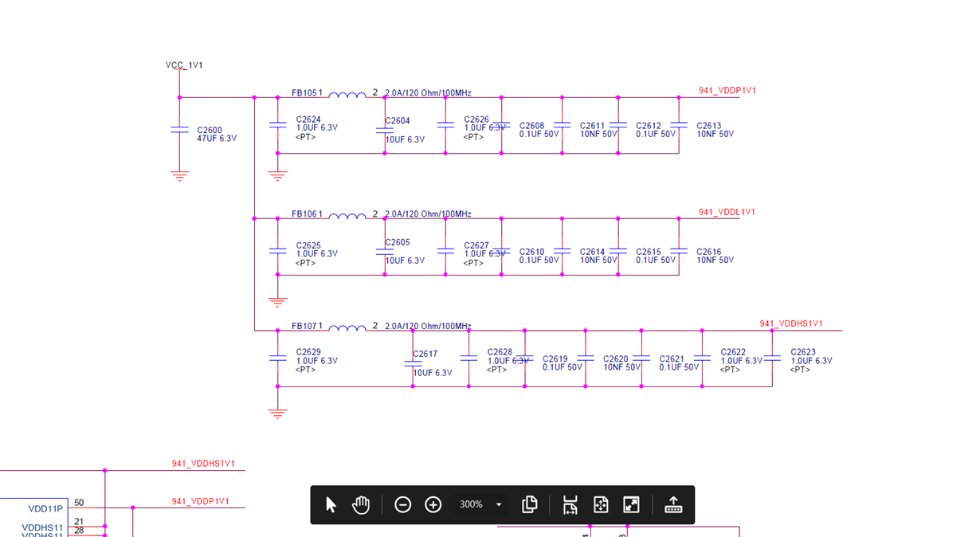Image resolution: width=980 pixels, height=537 pixels.
Task: Zoom out with the minus button
Action: coord(403,504)
